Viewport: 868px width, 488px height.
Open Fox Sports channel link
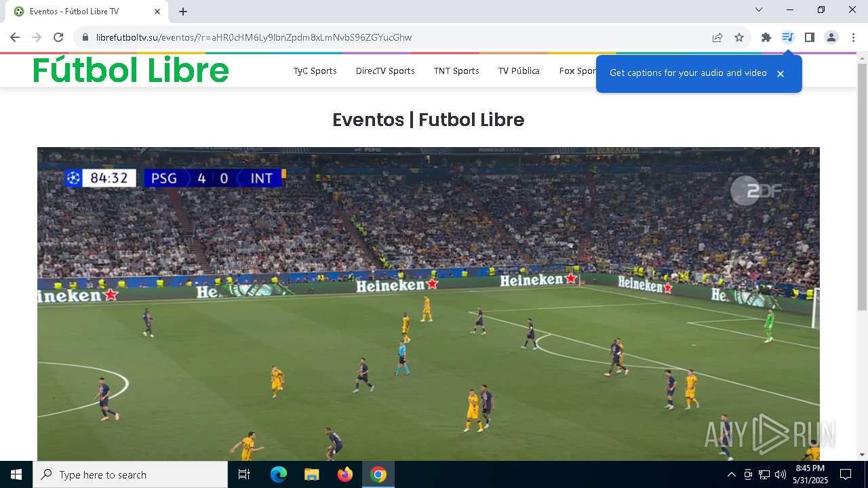point(577,70)
